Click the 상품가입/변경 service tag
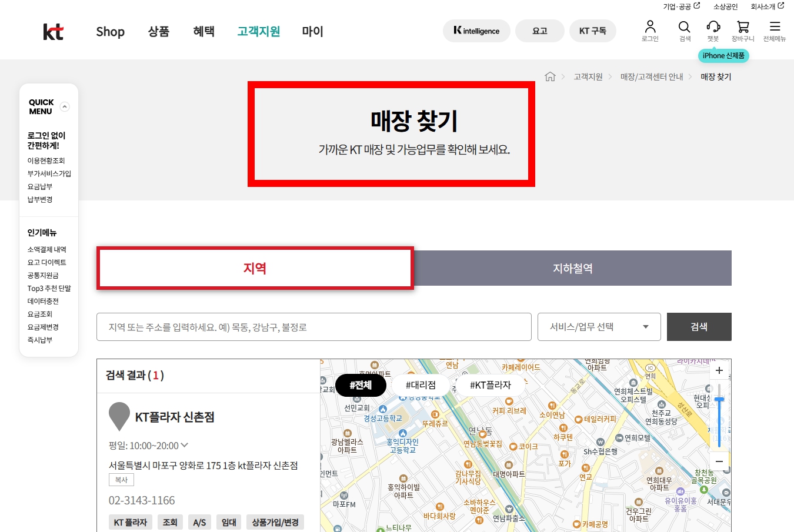 pos(275,522)
